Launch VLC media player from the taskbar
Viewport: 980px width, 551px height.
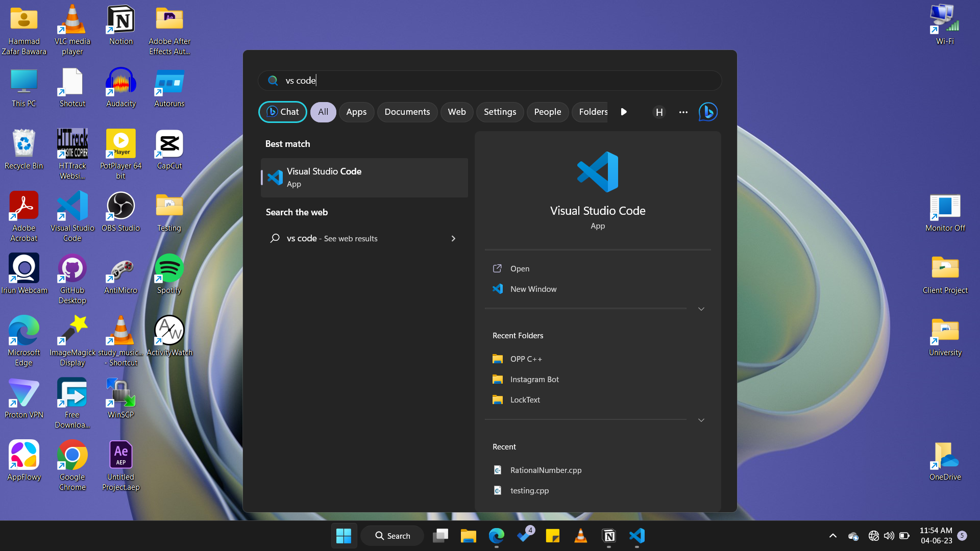[x=581, y=536]
